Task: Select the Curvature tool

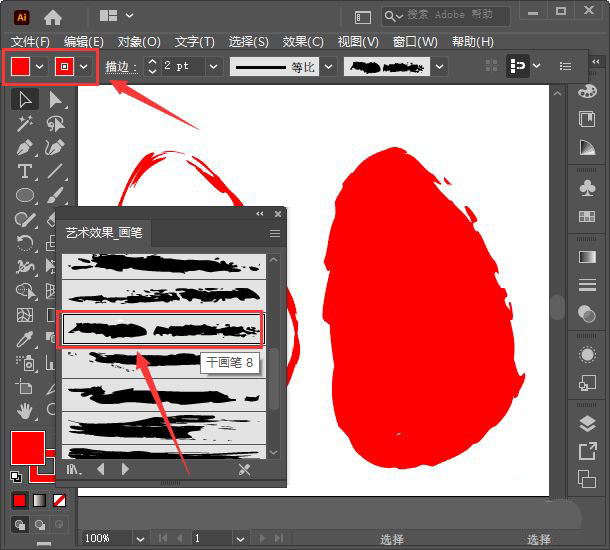Action: [55, 148]
